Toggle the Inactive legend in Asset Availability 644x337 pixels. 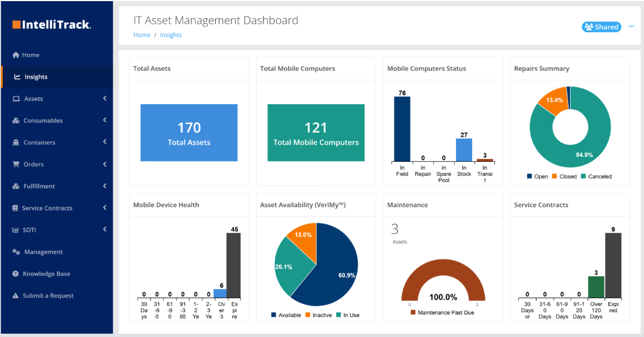point(318,315)
